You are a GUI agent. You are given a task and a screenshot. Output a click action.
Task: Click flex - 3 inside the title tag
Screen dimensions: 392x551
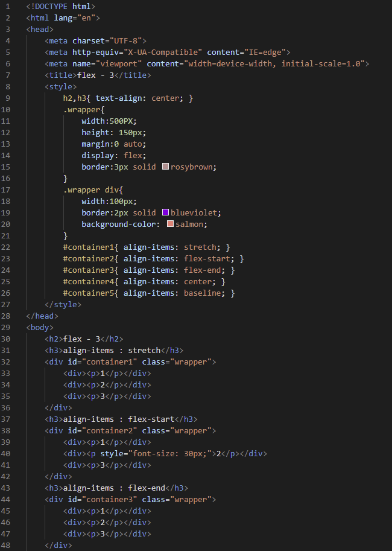[x=95, y=75]
